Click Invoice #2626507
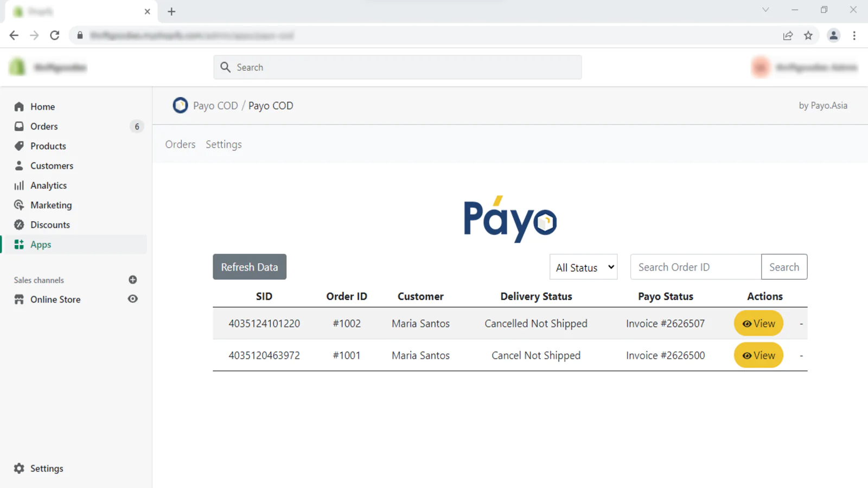Image resolution: width=868 pixels, height=488 pixels. coord(665,324)
